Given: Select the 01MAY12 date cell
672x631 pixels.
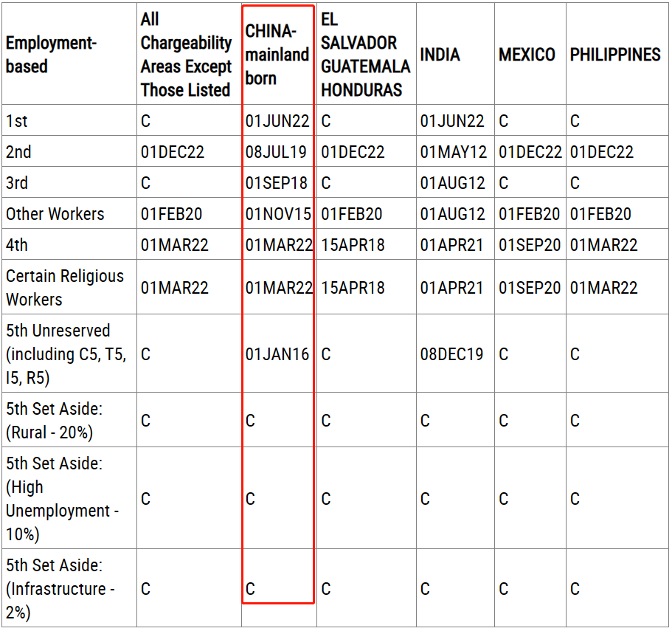Looking at the screenshot, I should pyautogui.click(x=454, y=152).
